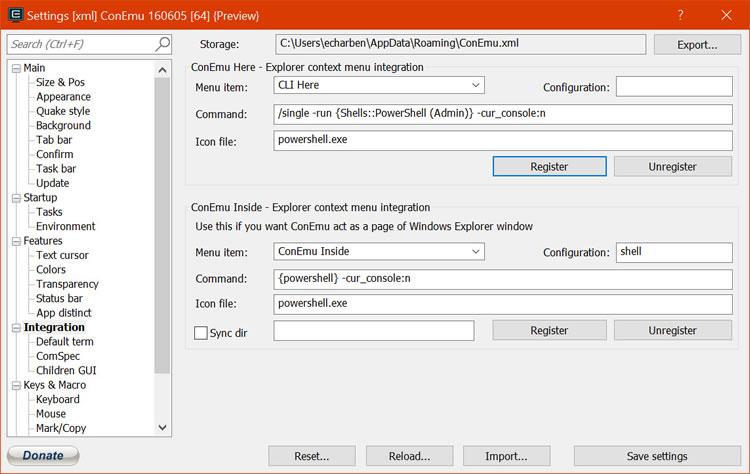Click the Reset... button
The height and width of the screenshot is (474, 750).
pos(312,456)
